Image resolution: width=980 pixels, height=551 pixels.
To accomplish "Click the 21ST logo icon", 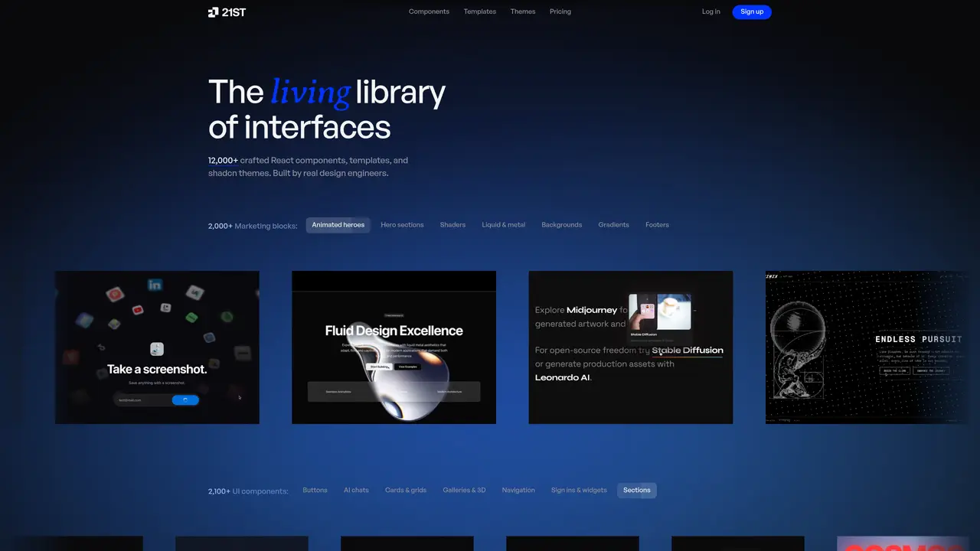I will [x=214, y=11].
